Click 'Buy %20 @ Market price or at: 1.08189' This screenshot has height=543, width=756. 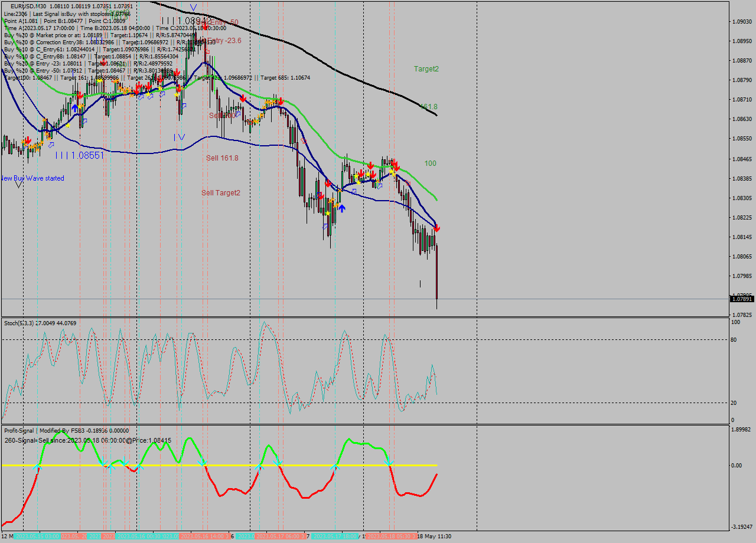[x=100, y=35]
